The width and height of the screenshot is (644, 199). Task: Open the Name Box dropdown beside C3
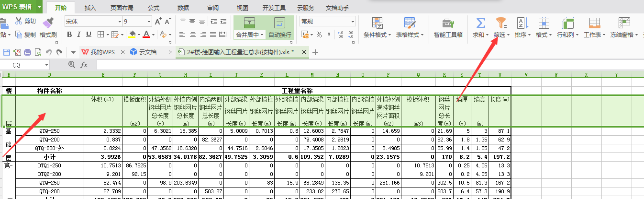click(47, 65)
